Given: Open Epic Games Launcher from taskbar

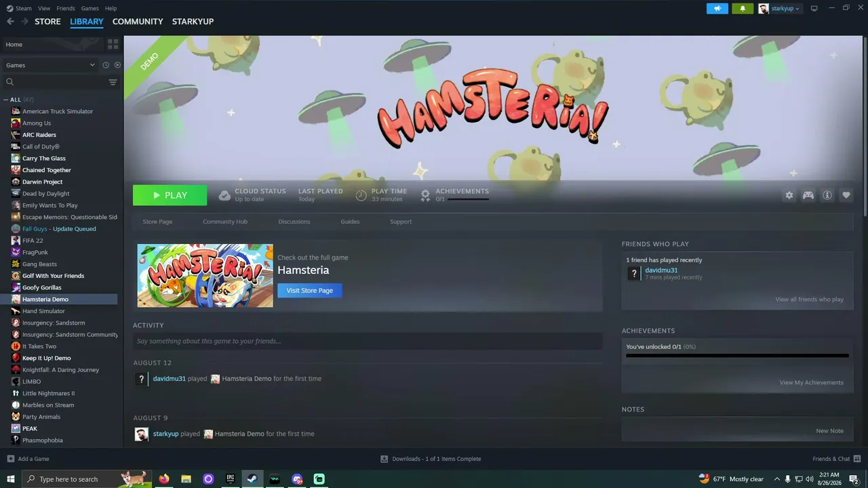Looking at the screenshot, I should 231,479.
